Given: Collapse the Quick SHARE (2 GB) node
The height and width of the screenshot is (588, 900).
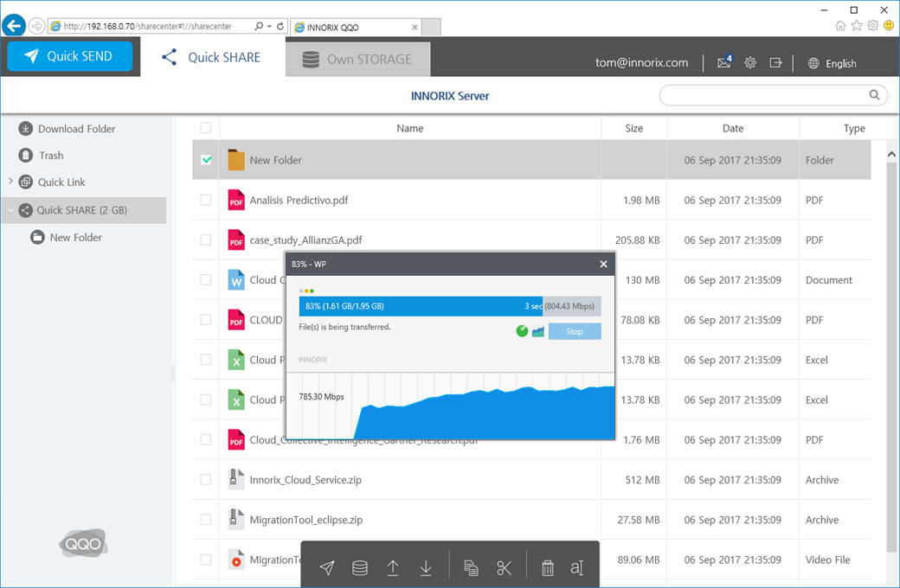Looking at the screenshot, I should 10,209.
